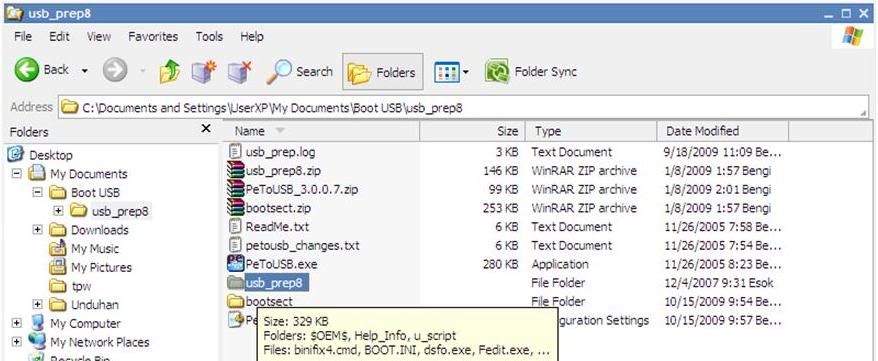Click the 280 KB size cell
Image resolution: width=878 pixels, height=361 pixels.
click(x=501, y=264)
